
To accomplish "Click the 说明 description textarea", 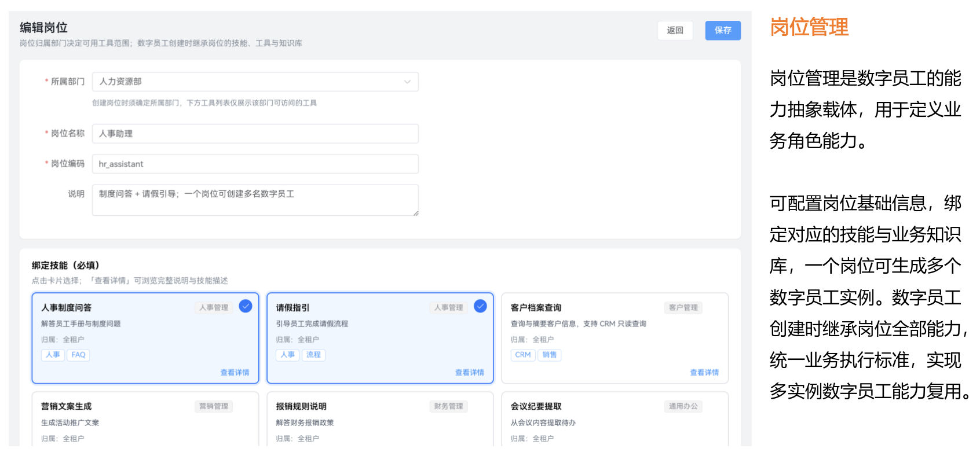I will click(x=255, y=200).
